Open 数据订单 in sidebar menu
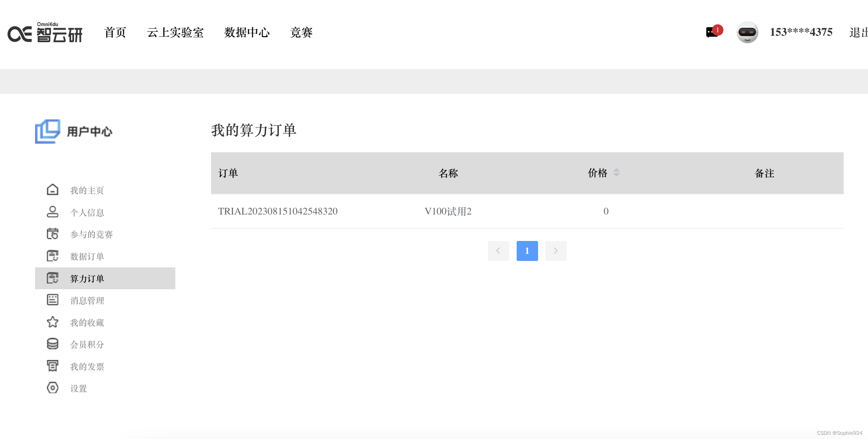 pyautogui.click(x=87, y=256)
